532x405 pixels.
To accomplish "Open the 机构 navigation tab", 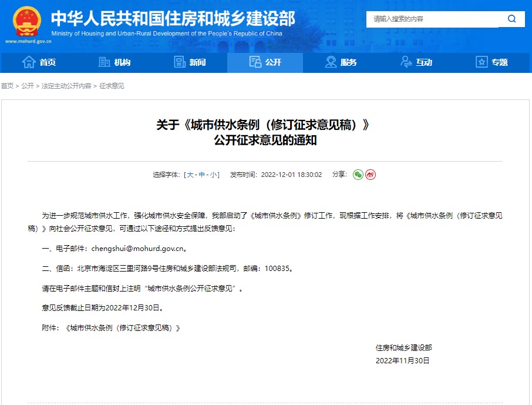I will point(115,62).
